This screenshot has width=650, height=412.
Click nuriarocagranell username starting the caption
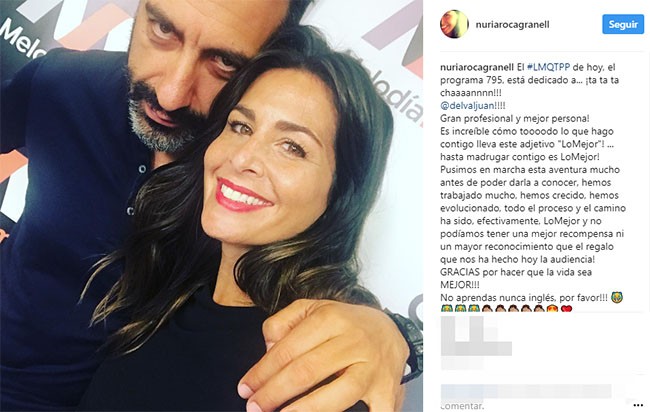click(x=477, y=67)
